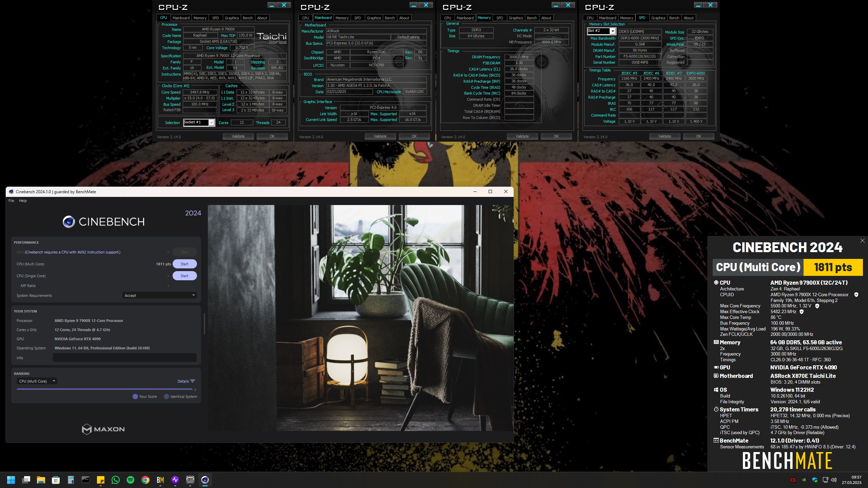Open Task View from the taskbar

tap(26, 480)
